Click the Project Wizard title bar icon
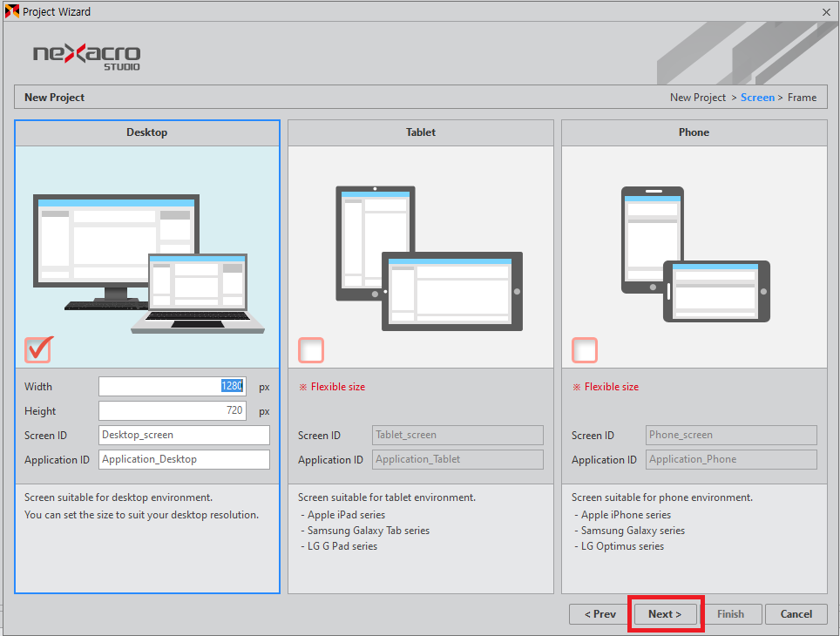Image resolution: width=840 pixels, height=636 pixels. 11,11
